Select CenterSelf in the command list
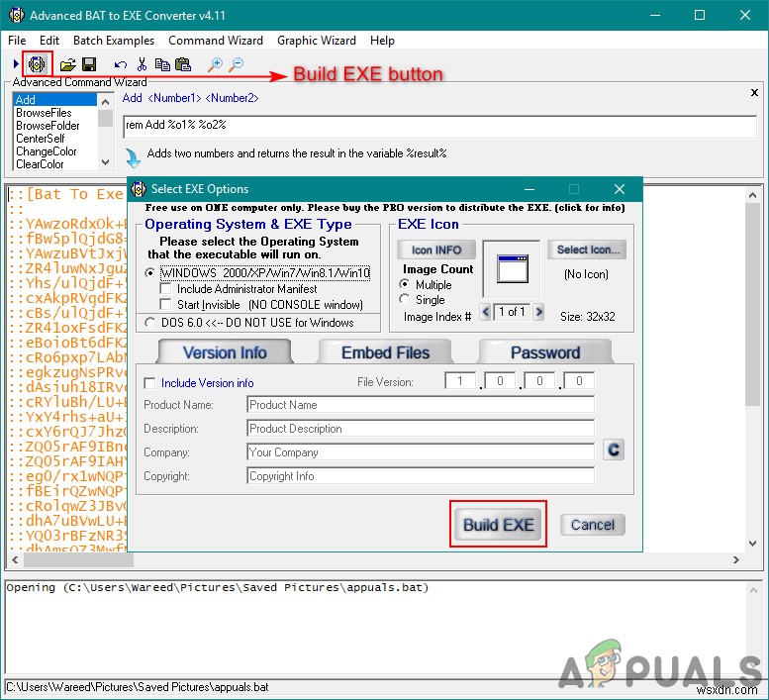Screen dimensions: 769x700 pos(54,139)
